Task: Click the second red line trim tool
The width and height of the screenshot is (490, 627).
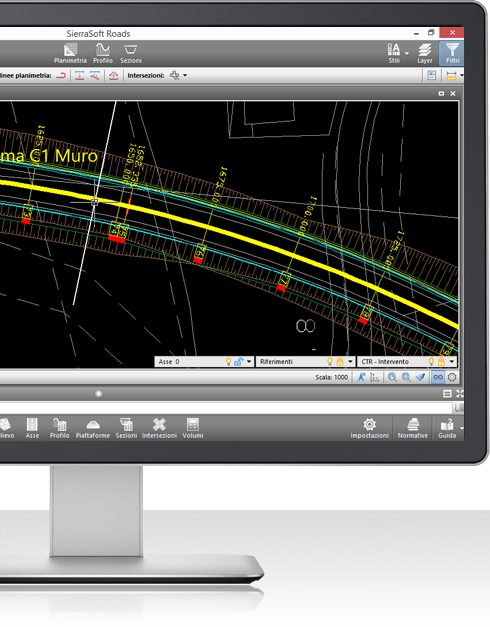Action: (x=95, y=75)
